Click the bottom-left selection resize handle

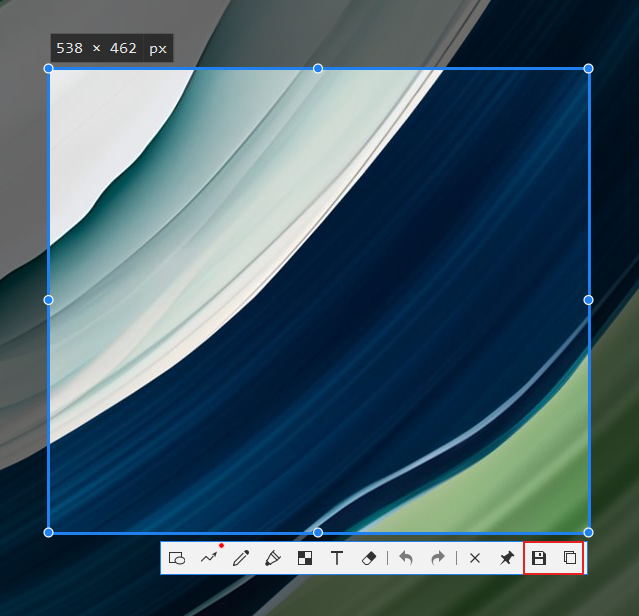pos(48,532)
